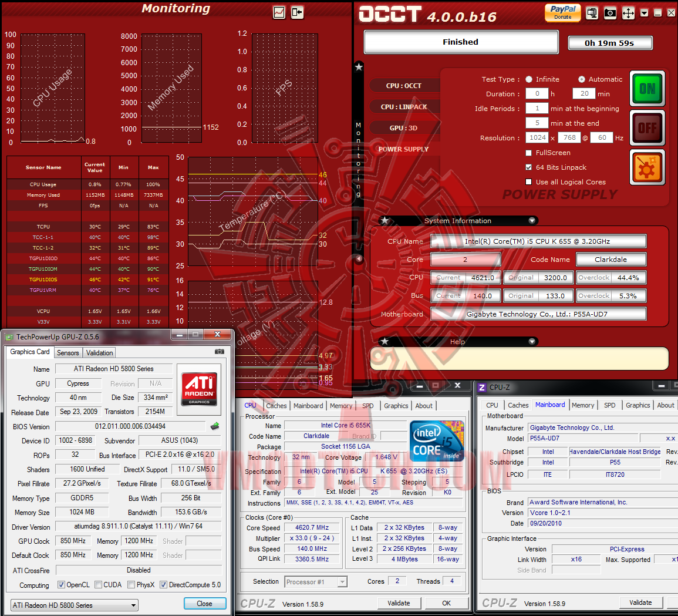
Task: Click the OCCT move window arrows icon
Action: click(x=628, y=13)
